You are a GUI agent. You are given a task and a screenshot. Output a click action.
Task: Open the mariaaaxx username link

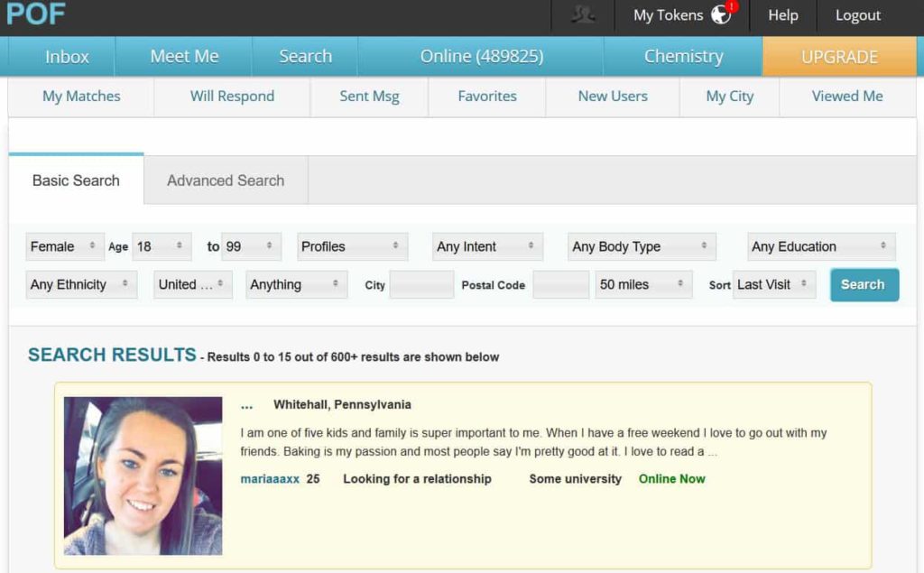(x=270, y=478)
